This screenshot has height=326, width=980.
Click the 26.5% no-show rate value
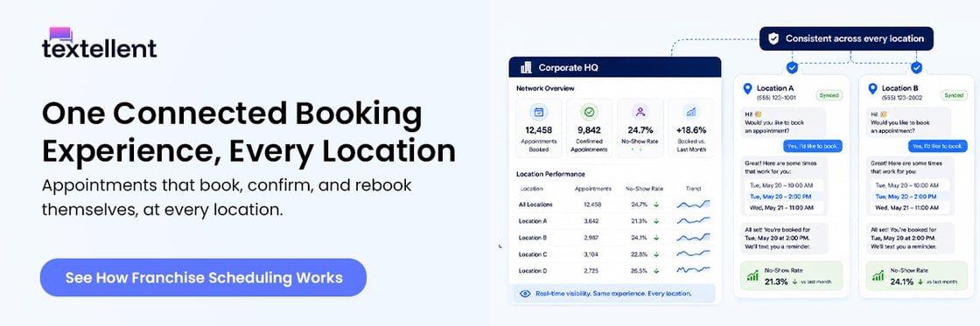click(639, 270)
